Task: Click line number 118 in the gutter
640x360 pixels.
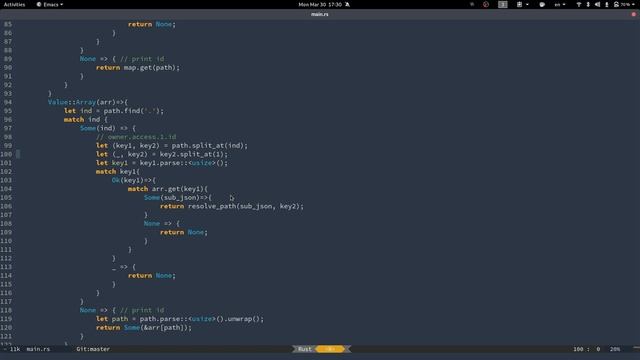Action: [6, 310]
